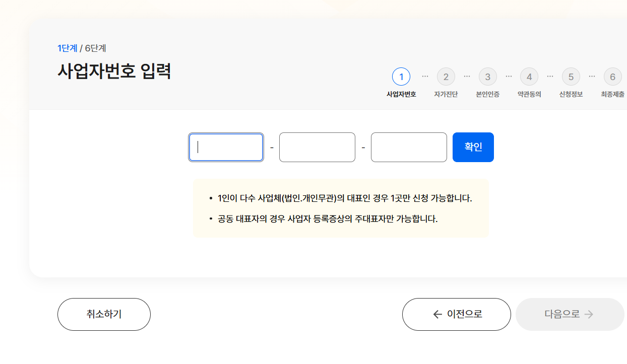Click the first business number input field
Screen dimensions: 627x364
[x=226, y=147]
